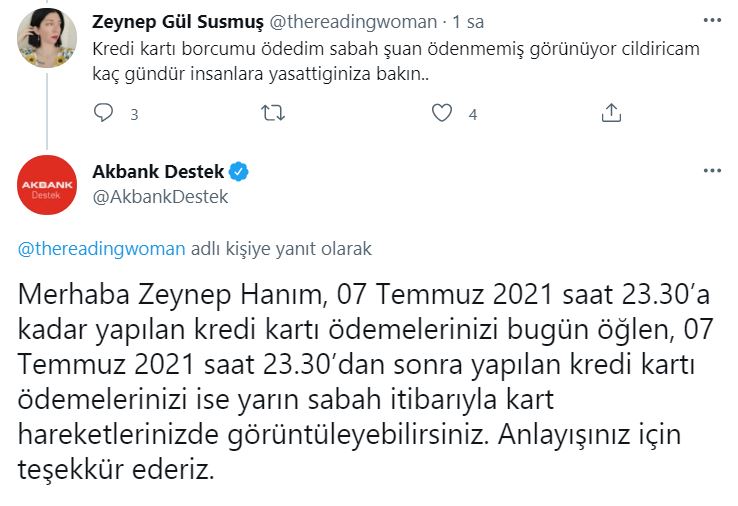Image resolution: width=738 pixels, height=506 pixels.
Task: Click the 'adlı kişiye yanıt olarak' text
Action: (x=280, y=249)
